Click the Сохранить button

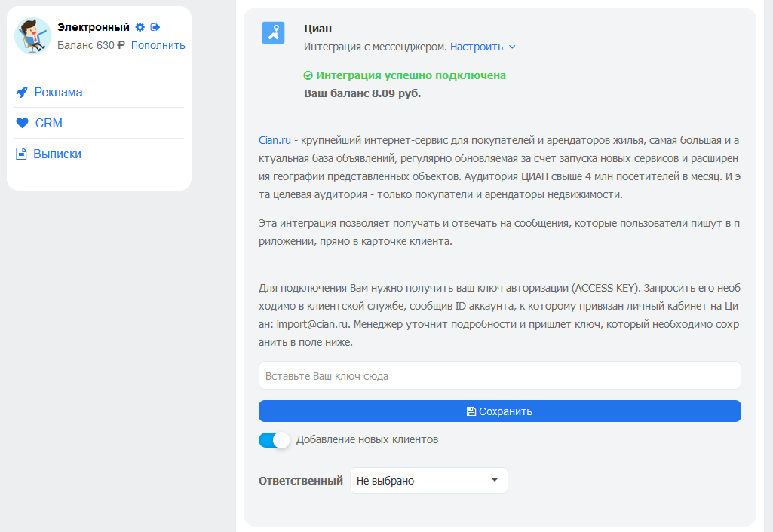(x=500, y=411)
